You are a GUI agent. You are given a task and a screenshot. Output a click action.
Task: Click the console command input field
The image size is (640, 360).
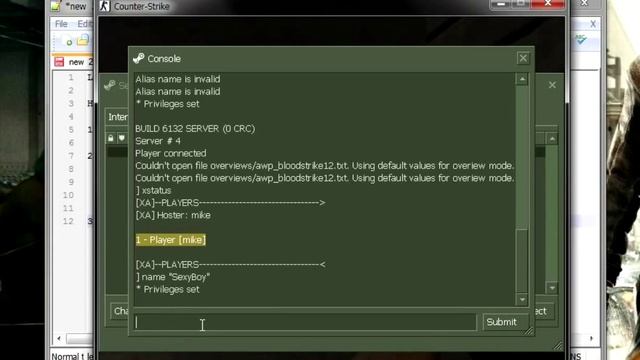coord(305,322)
